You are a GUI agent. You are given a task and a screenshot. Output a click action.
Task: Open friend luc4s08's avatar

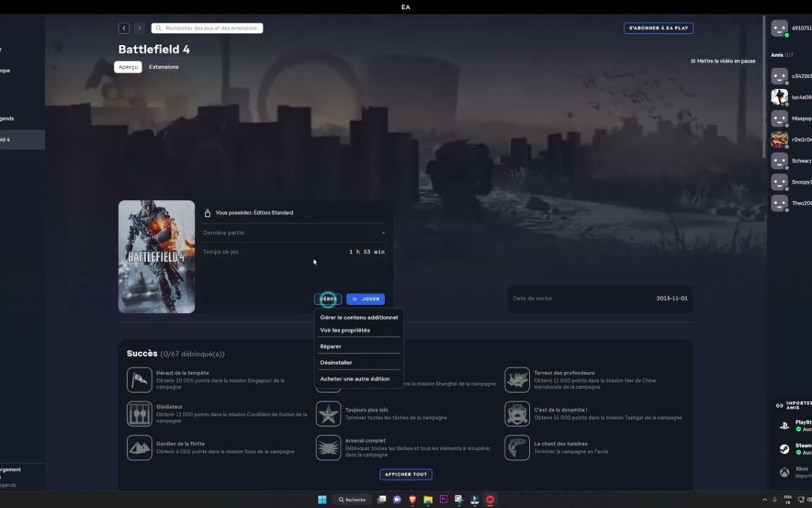click(x=780, y=97)
